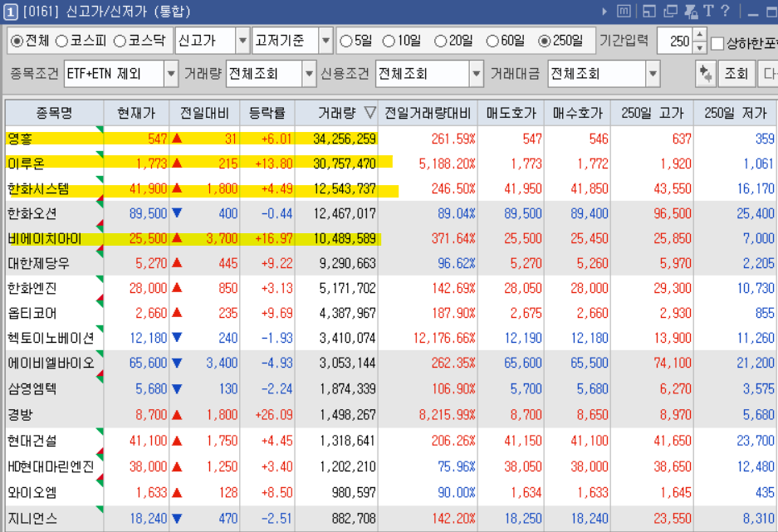The image size is (778, 532).
Task: Open the 거래대금 전체조회 dropdown
Action: pos(653,74)
